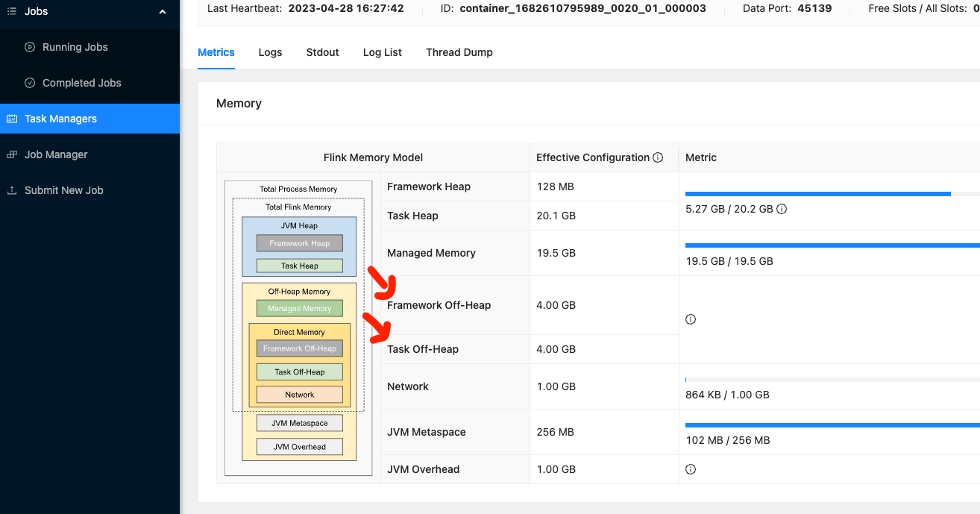Screen dimensions: 980x514
Task: Click the Running Jobs play icon
Action: [x=30, y=47]
